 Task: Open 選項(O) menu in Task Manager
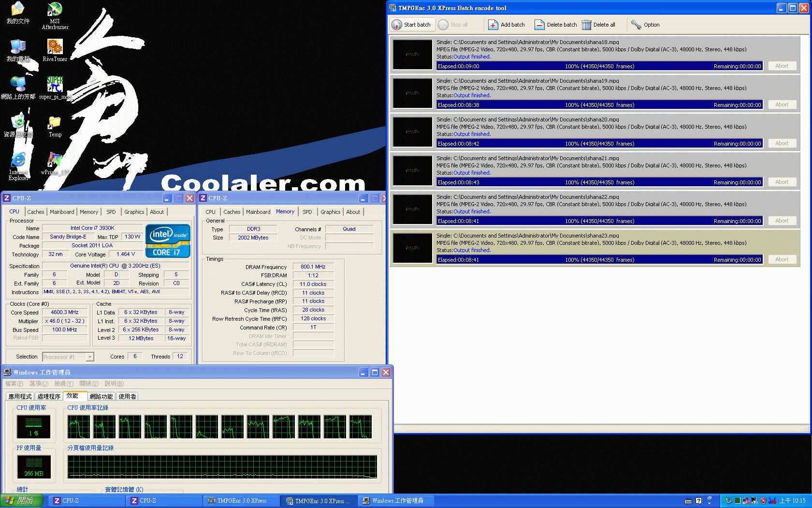click(38, 384)
